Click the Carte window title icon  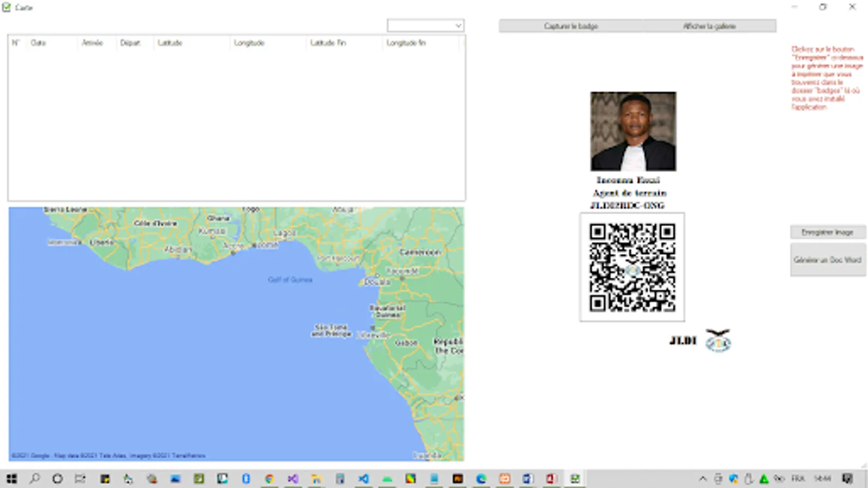coord(7,8)
